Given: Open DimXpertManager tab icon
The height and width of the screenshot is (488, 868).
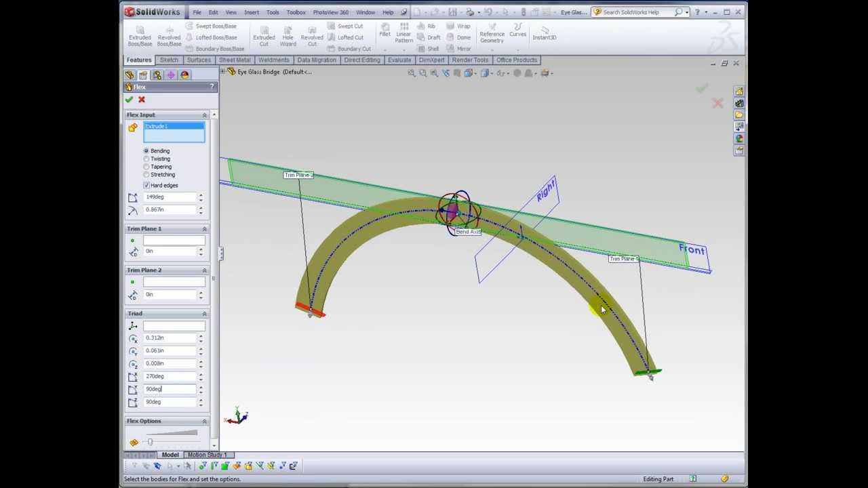Looking at the screenshot, I should click(171, 75).
